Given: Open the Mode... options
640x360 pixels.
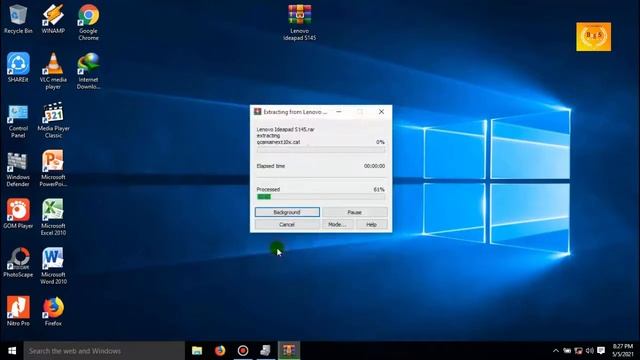Looking at the screenshot, I should (337, 224).
